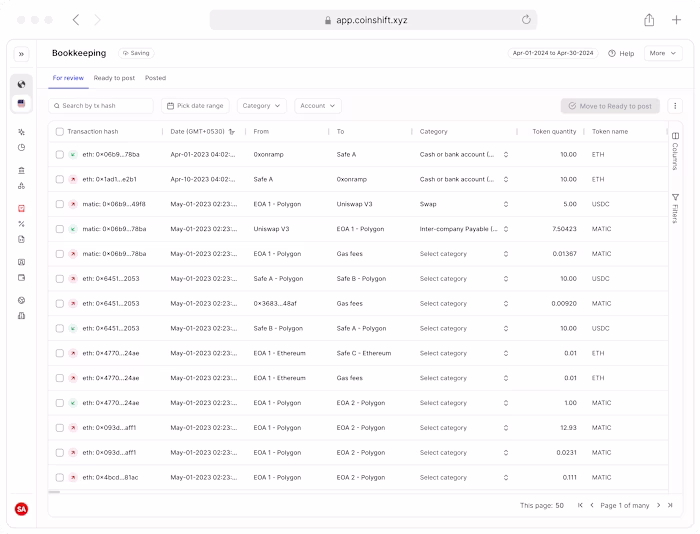700x534 pixels.
Task: Open the percent icon in sidebar
Action: pos(21,224)
